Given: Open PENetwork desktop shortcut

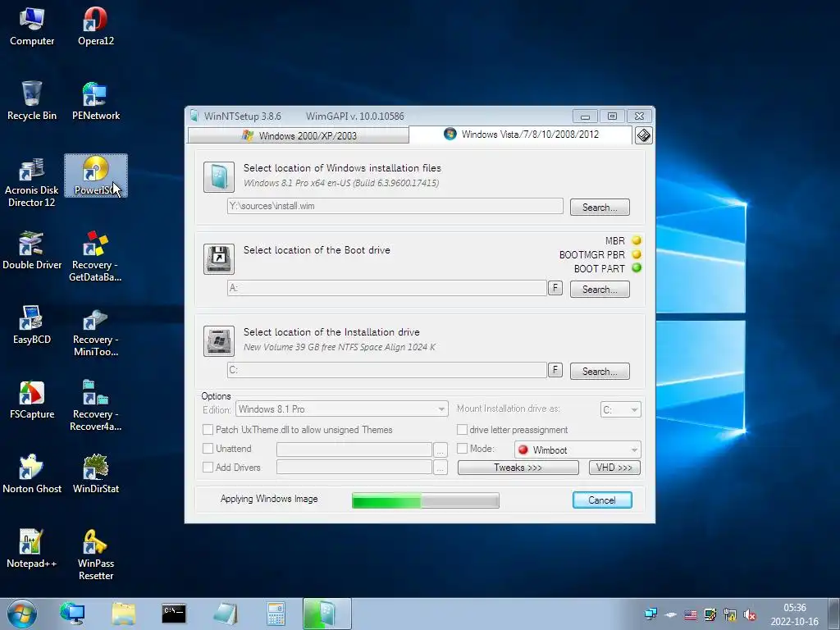Looking at the screenshot, I should point(95,101).
